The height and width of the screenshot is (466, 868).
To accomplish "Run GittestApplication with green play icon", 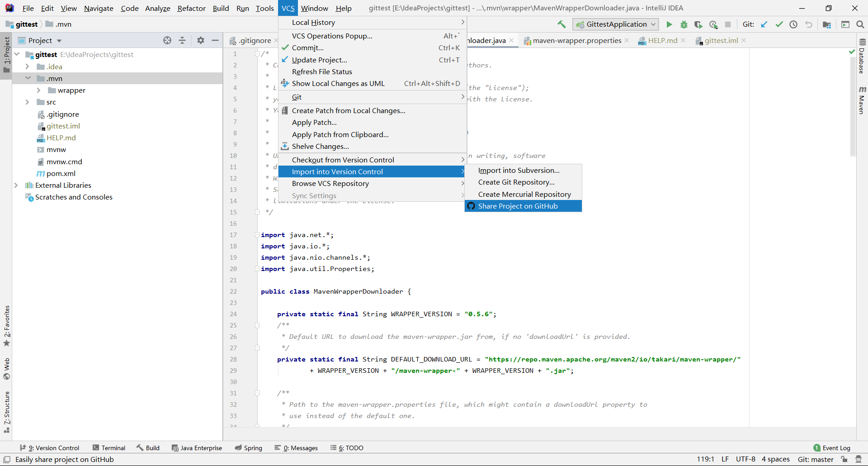I will coord(669,24).
